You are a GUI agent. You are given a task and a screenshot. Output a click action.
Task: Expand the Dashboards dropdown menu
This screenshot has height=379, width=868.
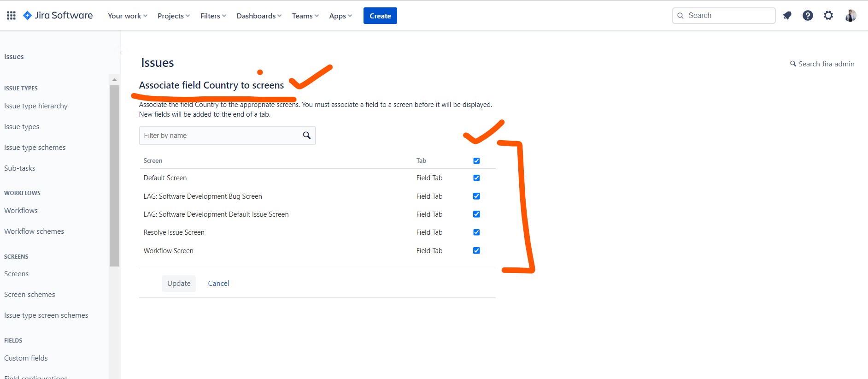259,16
